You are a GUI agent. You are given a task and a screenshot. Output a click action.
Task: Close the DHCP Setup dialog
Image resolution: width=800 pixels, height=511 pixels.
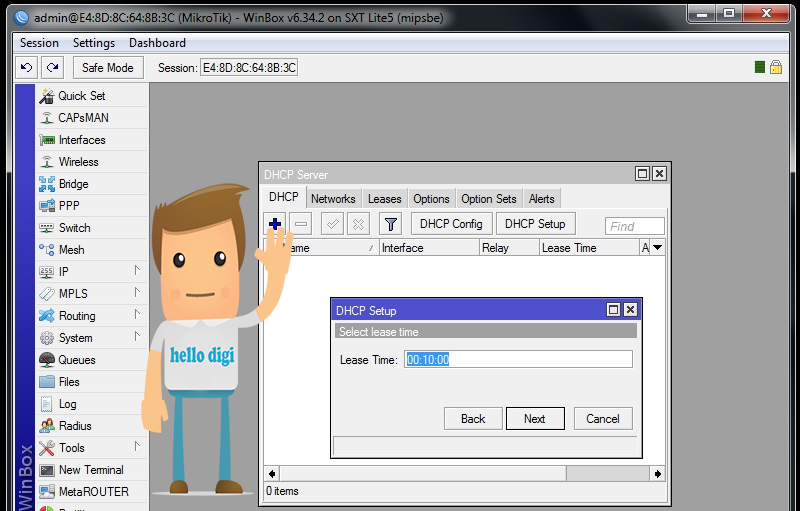pyautogui.click(x=631, y=310)
